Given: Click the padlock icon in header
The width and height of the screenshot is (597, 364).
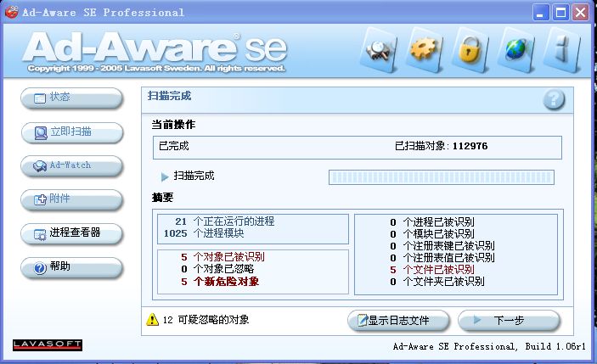Looking at the screenshot, I should (470, 50).
